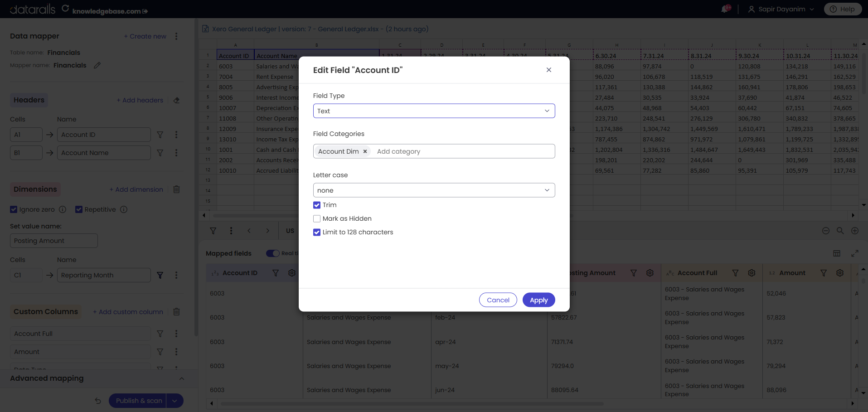The image size is (868, 412).
Task: Expand mapped fields table to fullscreen
Action: (855, 253)
